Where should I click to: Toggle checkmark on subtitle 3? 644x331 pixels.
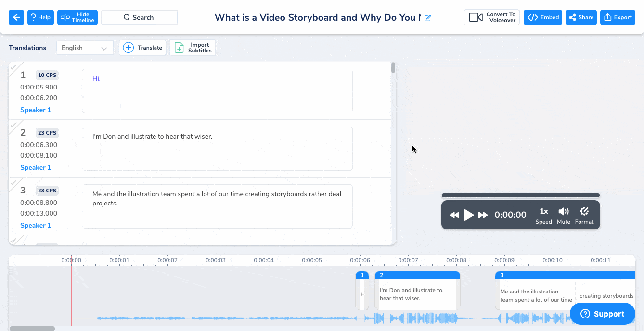pos(14,182)
